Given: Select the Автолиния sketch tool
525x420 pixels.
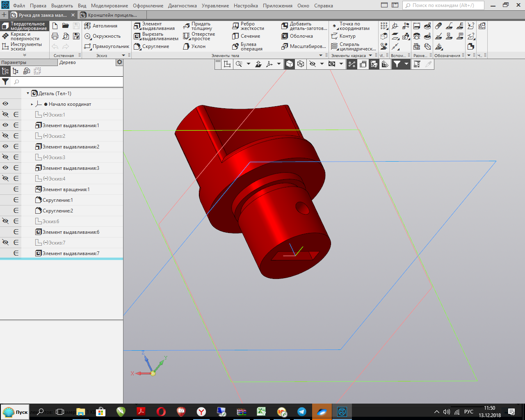Looking at the screenshot, I should pos(101,26).
